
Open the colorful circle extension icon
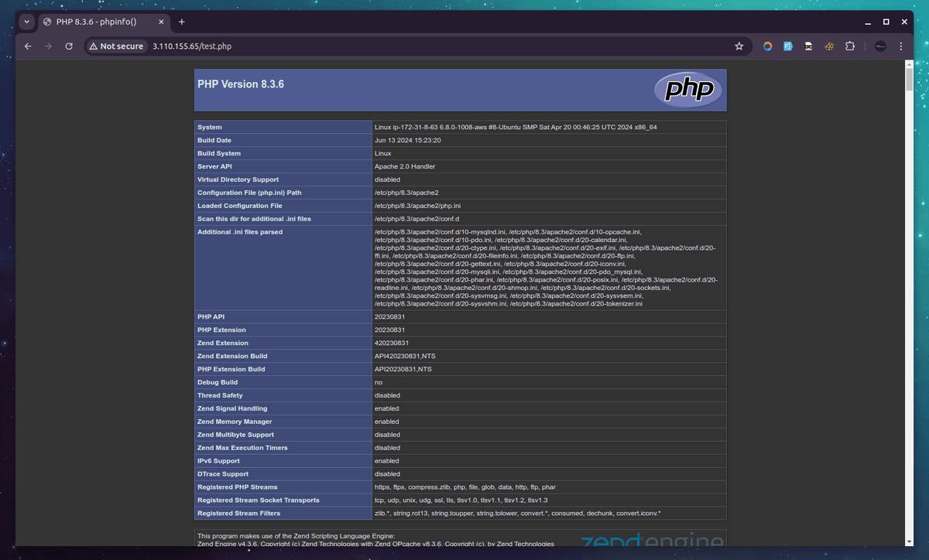(x=767, y=46)
